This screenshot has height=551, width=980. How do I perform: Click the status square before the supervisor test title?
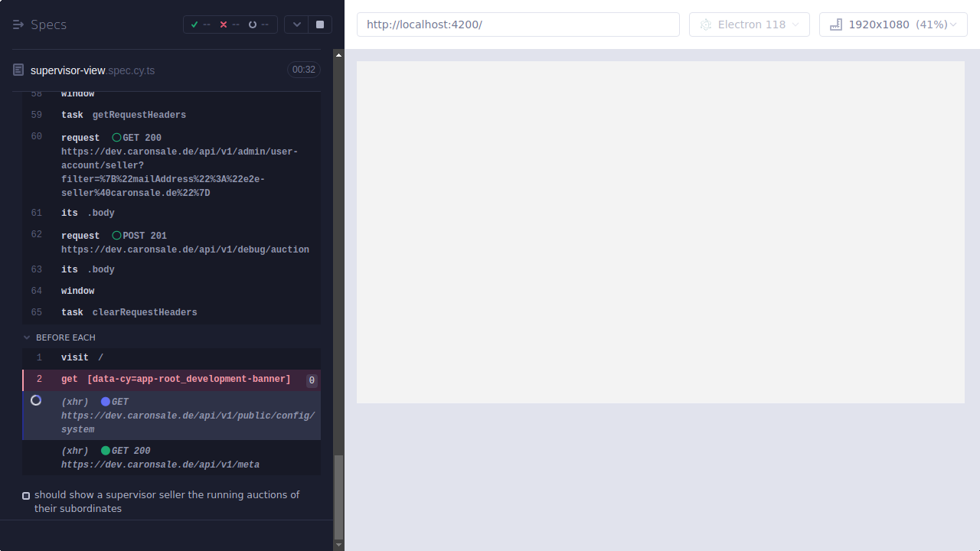[25, 495]
